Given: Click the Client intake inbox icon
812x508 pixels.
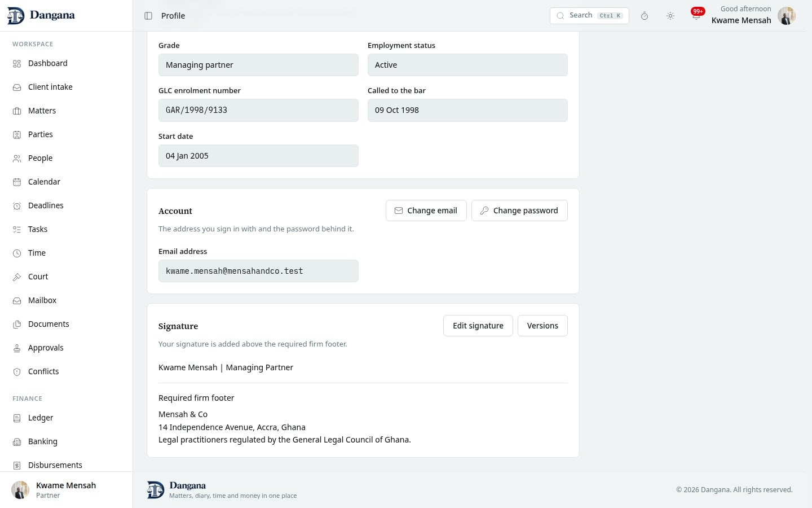Looking at the screenshot, I should pos(17,87).
